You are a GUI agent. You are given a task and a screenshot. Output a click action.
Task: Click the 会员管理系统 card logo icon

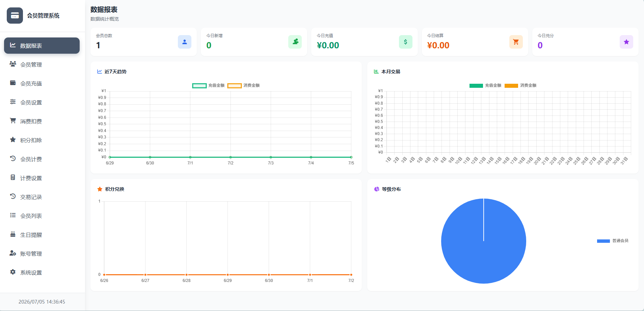15,16
